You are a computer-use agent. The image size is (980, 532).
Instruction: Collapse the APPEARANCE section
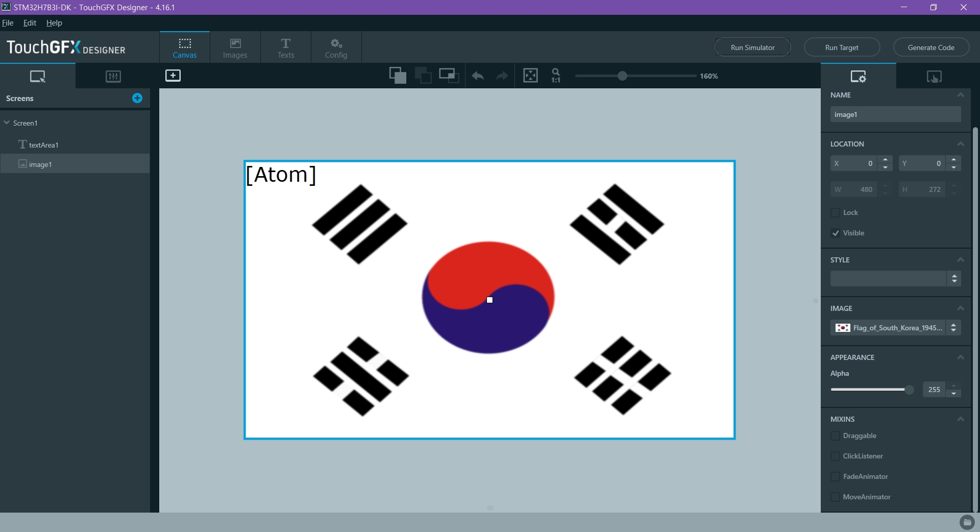point(960,357)
